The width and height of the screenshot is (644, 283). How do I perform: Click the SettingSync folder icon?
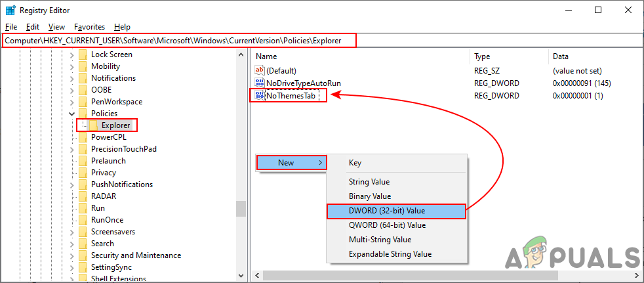tap(83, 267)
